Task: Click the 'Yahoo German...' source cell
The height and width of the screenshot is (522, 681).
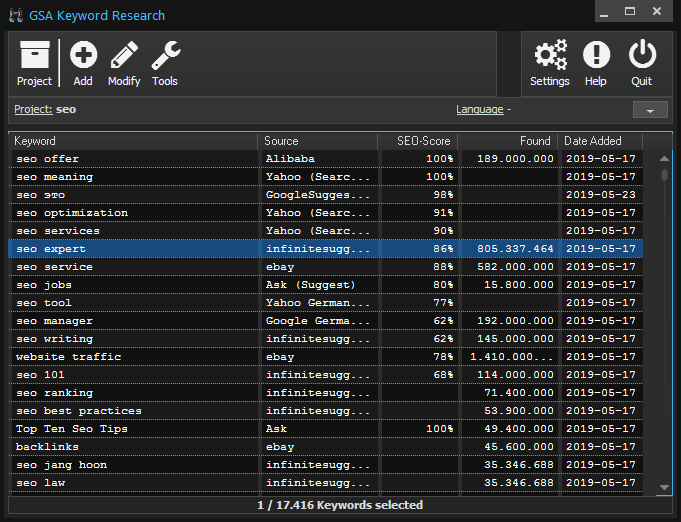Action: click(318, 303)
